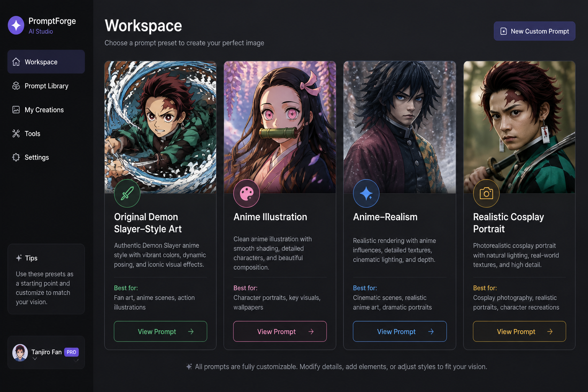Click the "Original Demon Slayer-Style Art" title

148,223
